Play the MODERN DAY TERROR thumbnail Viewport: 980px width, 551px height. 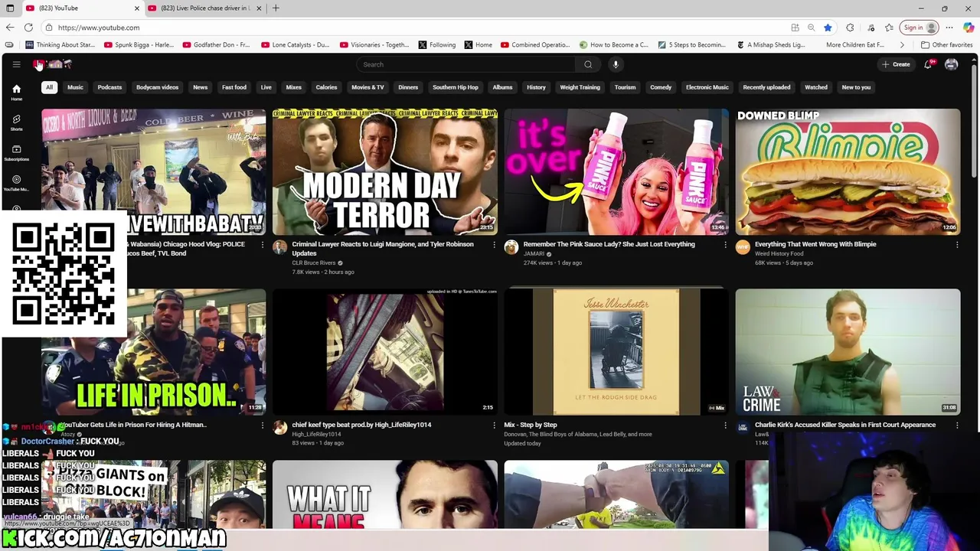(384, 172)
